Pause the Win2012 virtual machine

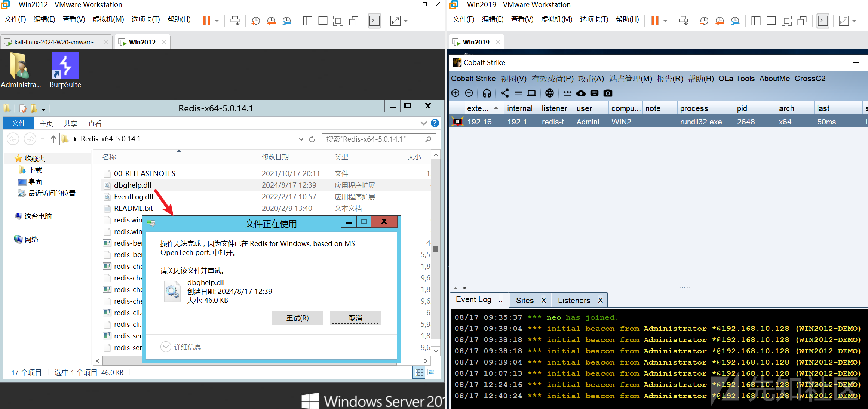[x=206, y=21]
